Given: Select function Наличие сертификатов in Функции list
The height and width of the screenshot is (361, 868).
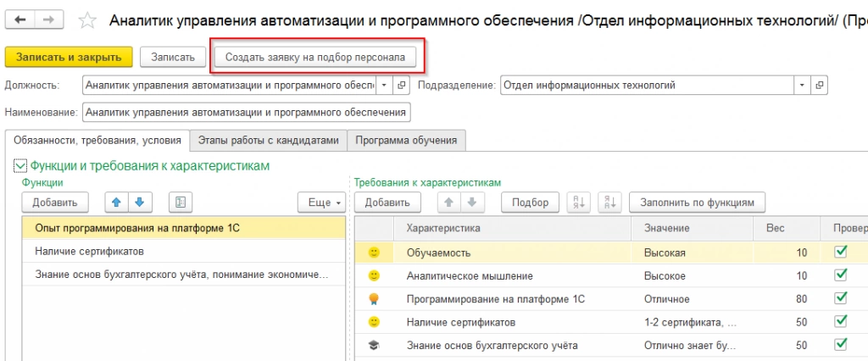Looking at the screenshot, I should pyautogui.click(x=184, y=251).
